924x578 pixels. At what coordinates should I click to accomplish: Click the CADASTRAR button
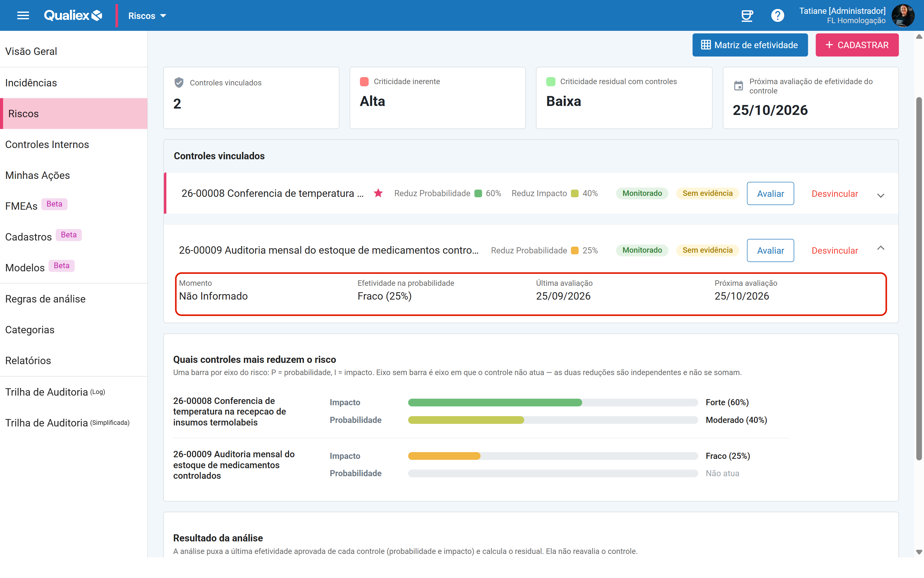click(857, 45)
